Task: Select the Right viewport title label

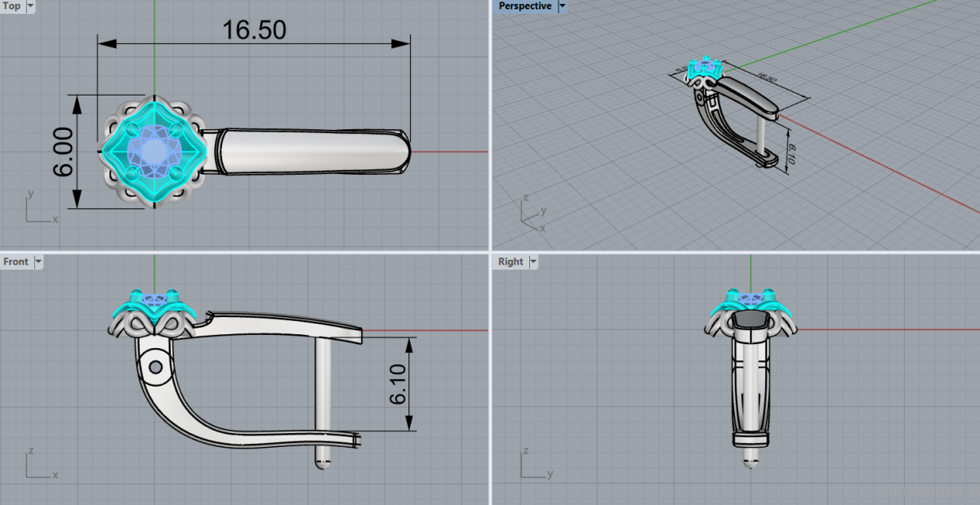Action: tap(510, 262)
